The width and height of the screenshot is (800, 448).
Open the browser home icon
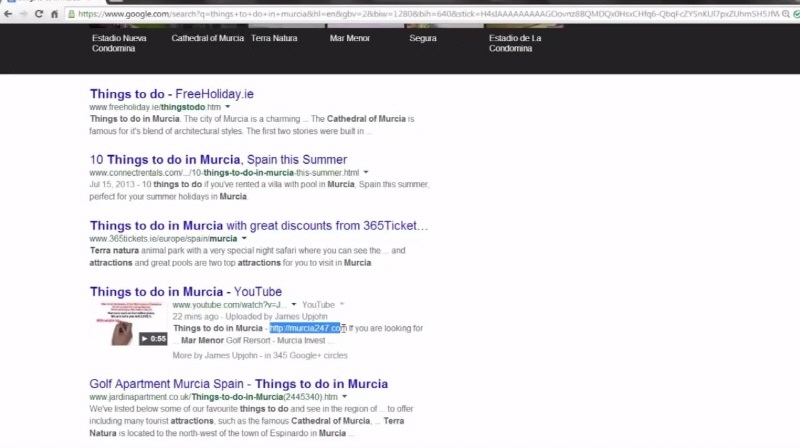point(55,14)
